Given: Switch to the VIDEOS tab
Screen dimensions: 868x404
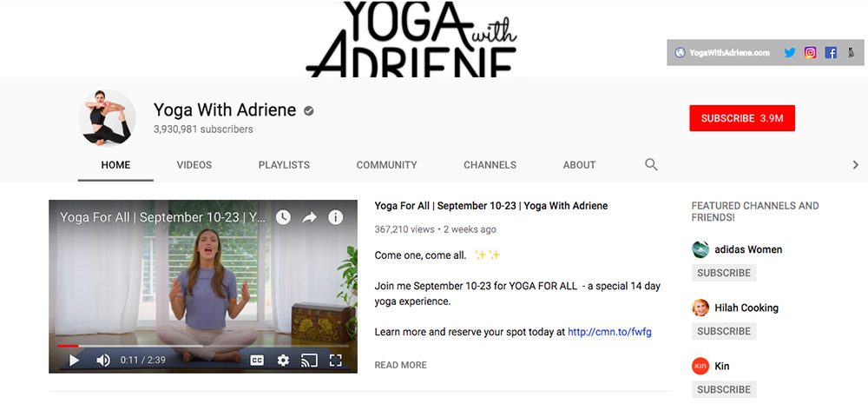Looking at the screenshot, I should tap(194, 164).
